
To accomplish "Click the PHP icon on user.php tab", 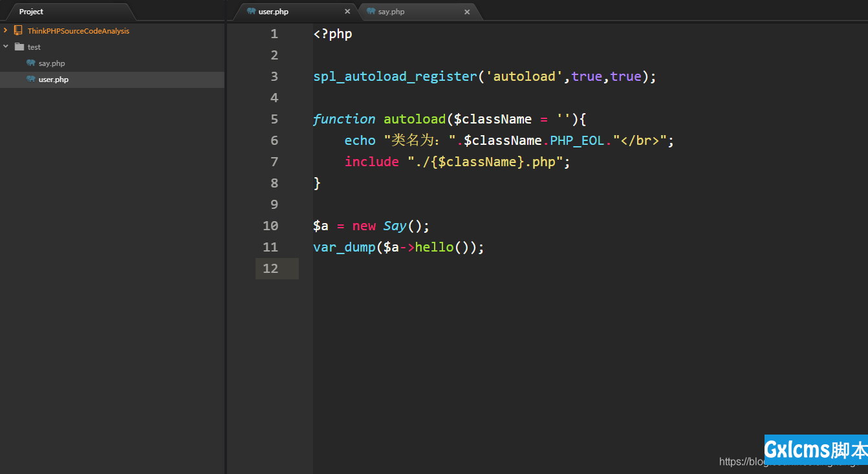I will pyautogui.click(x=251, y=11).
